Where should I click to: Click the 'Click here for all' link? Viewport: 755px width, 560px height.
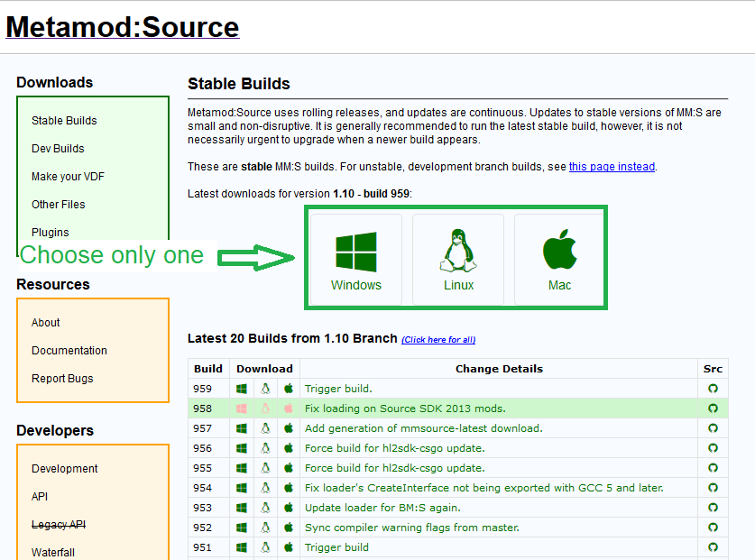click(438, 339)
